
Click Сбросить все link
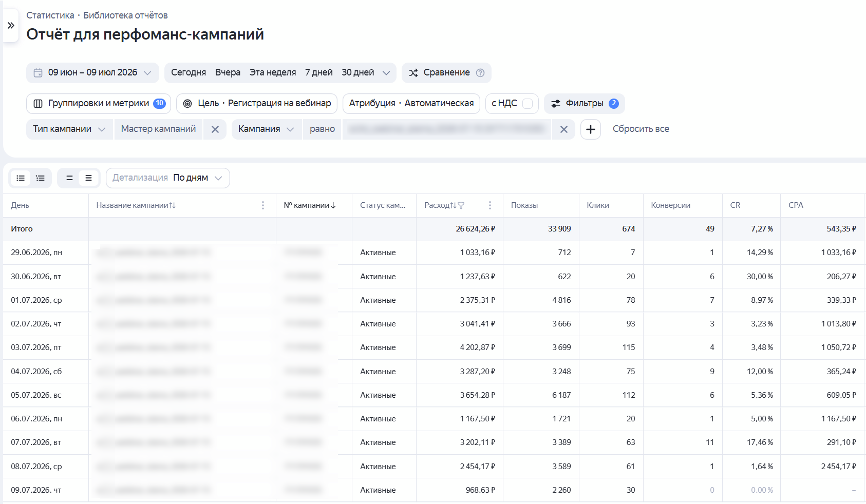click(641, 129)
